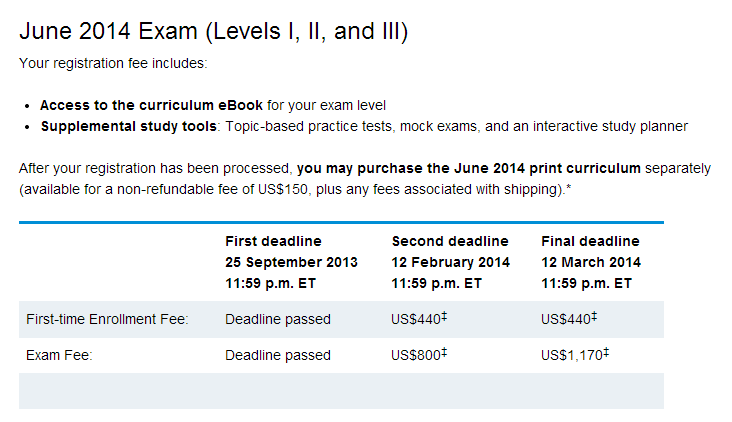The width and height of the screenshot is (732, 422).
Task: Click the 'Exam Fee:' row label
Action: [59, 355]
